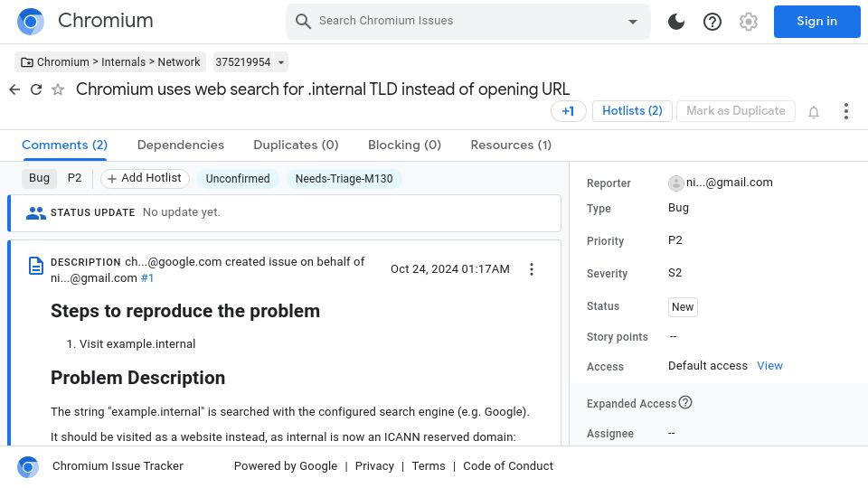Click the 'No update yet.' status text

pos(182,212)
